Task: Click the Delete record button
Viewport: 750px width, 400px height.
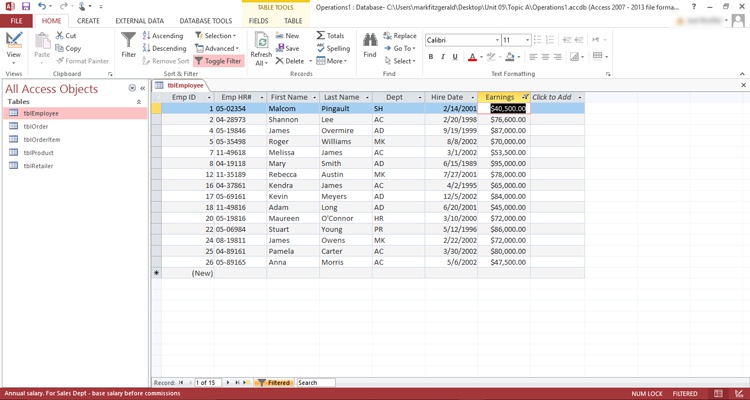Action: pos(290,61)
